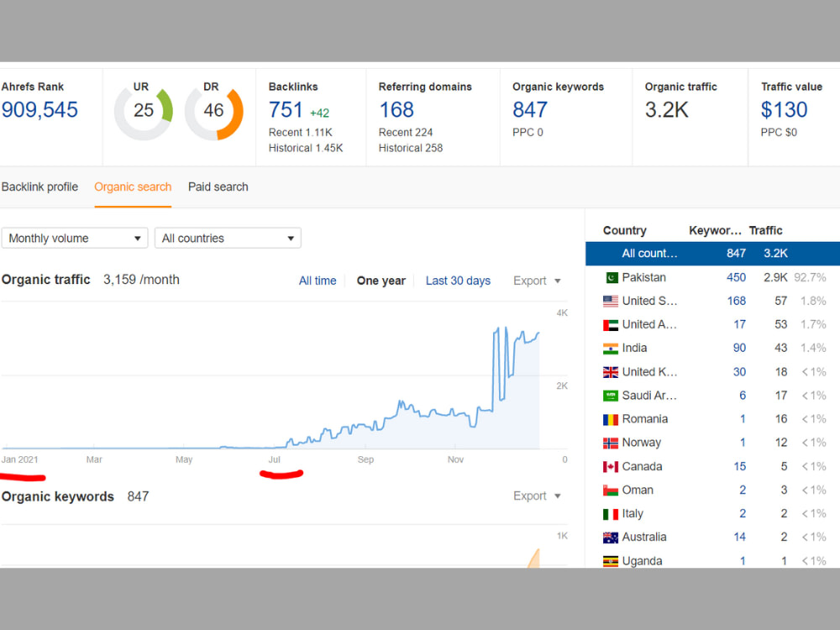Click the Australia flag icon
840x630 pixels.
click(610, 537)
